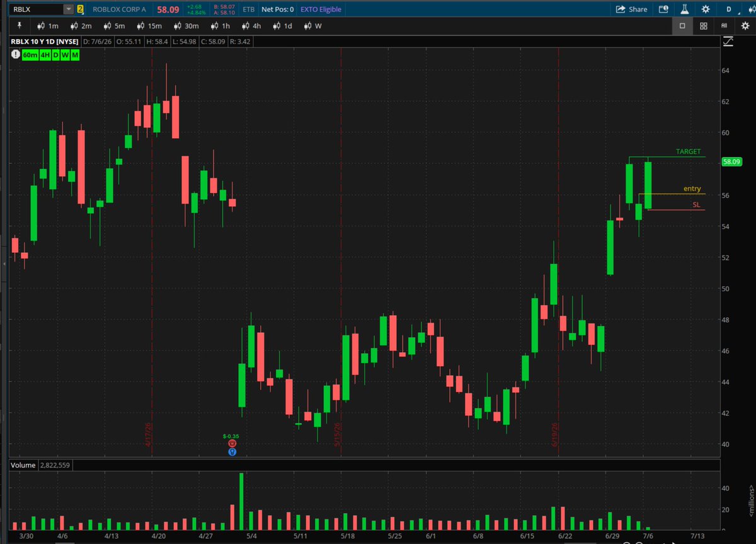Click the ROBLOX CORP A company name
756x544 pixels.
pos(119,9)
